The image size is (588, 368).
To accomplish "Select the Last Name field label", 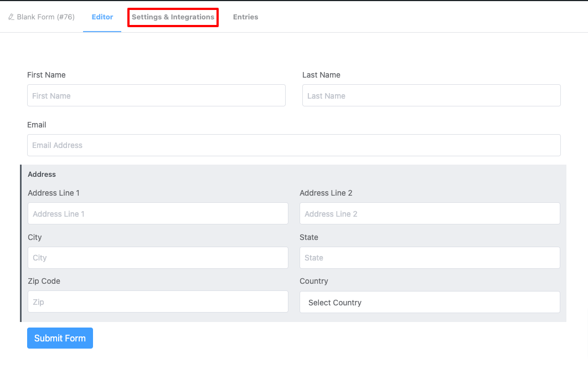I will click(321, 75).
